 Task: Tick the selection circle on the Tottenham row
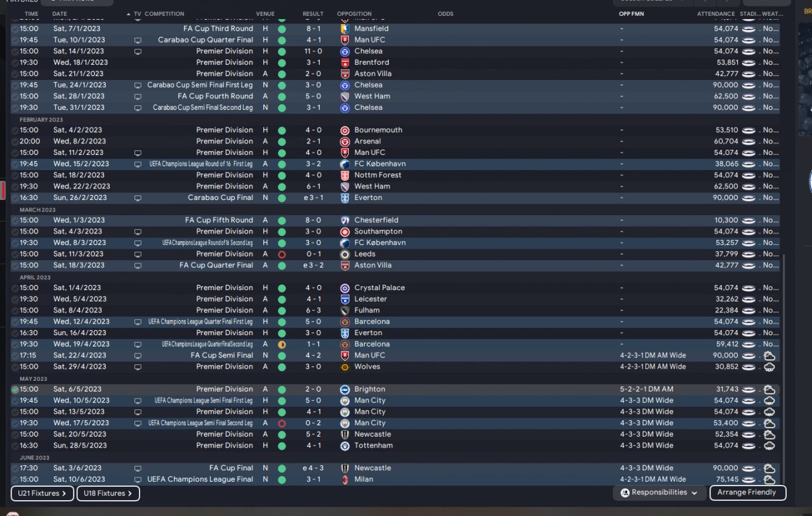click(15, 446)
